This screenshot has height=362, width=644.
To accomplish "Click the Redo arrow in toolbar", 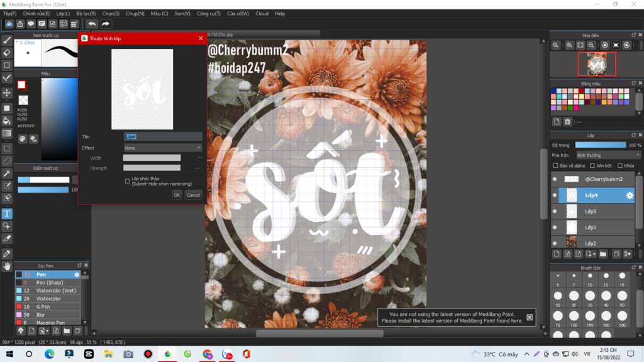I will click(106, 24).
